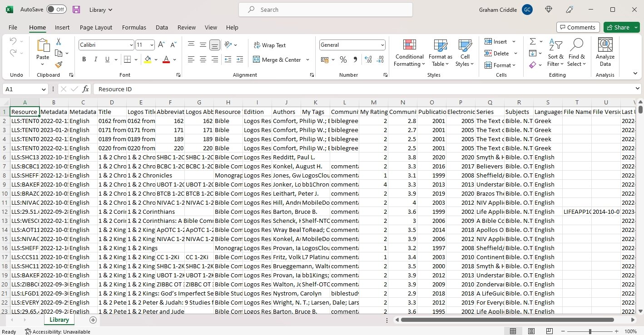Switch to the Formulas ribbon tab
This screenshot has width=644, height=335.
(x=134, y=27)
